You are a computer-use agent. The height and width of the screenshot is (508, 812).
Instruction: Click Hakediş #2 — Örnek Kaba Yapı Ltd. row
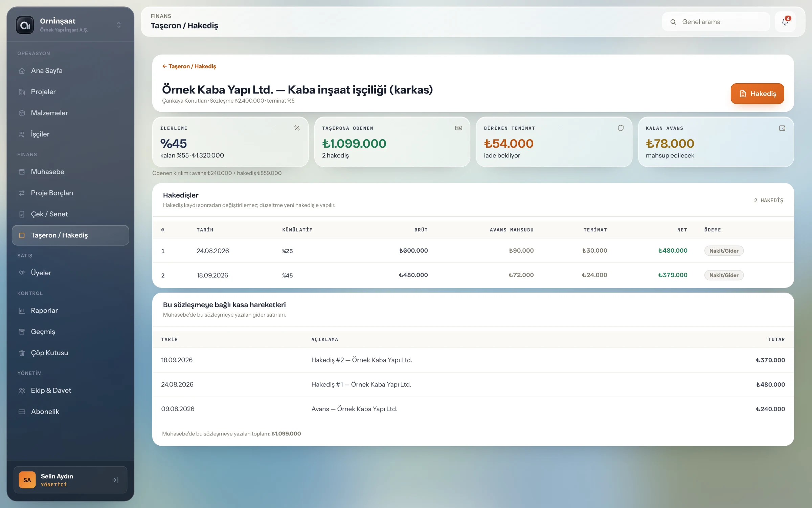(x=473, y=360)
